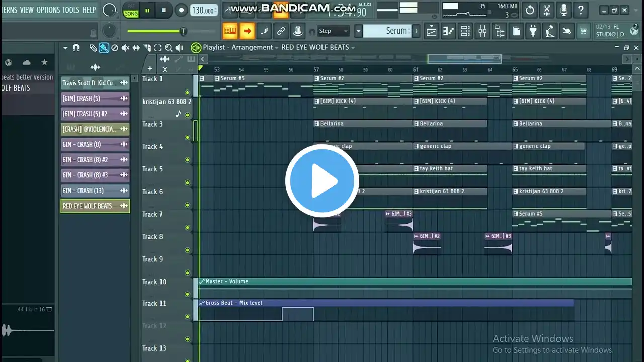Select the Slice tool in playlist toolbar

(147, 48)
